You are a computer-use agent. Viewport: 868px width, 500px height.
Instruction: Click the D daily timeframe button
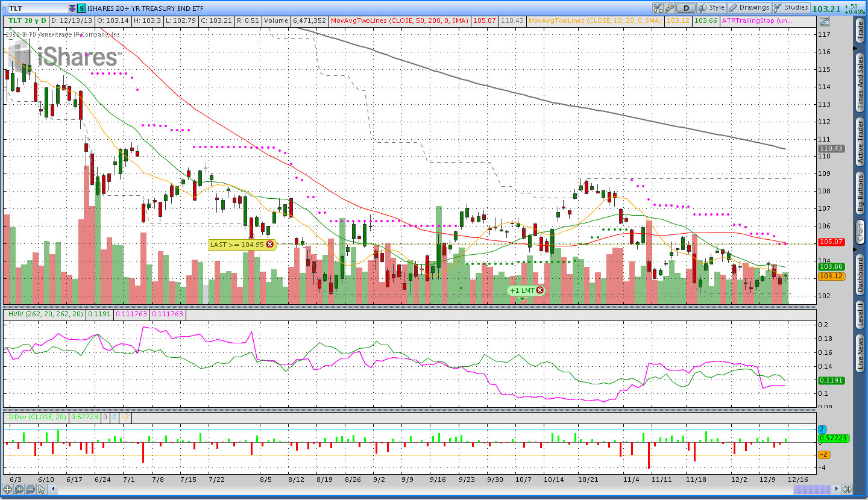click(x=686, y=8)
